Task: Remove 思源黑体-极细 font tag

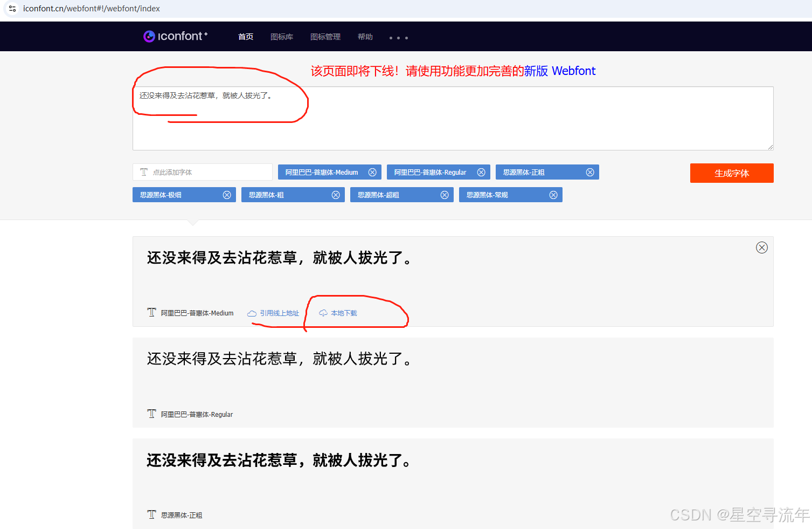Action: [x=227, y=195]
